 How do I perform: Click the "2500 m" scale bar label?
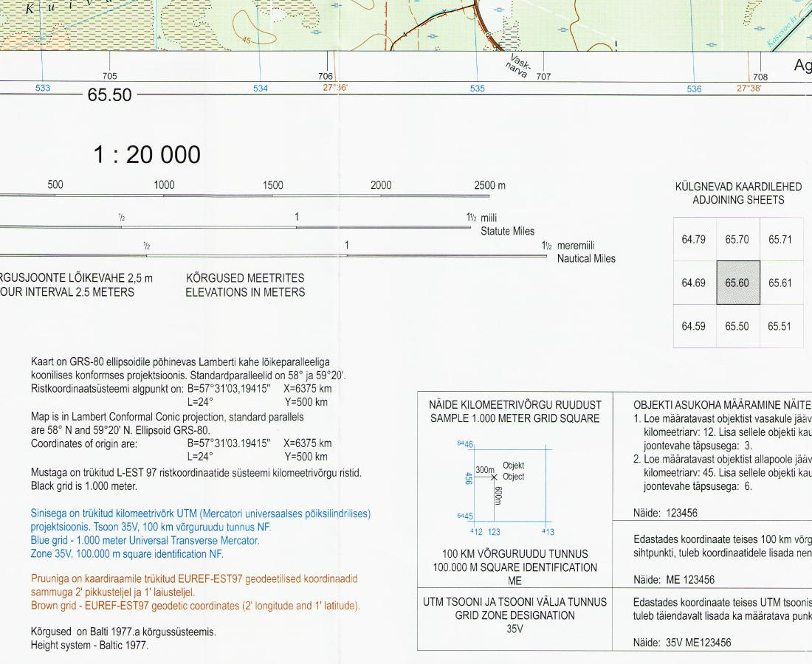click(x=490, y=185)
